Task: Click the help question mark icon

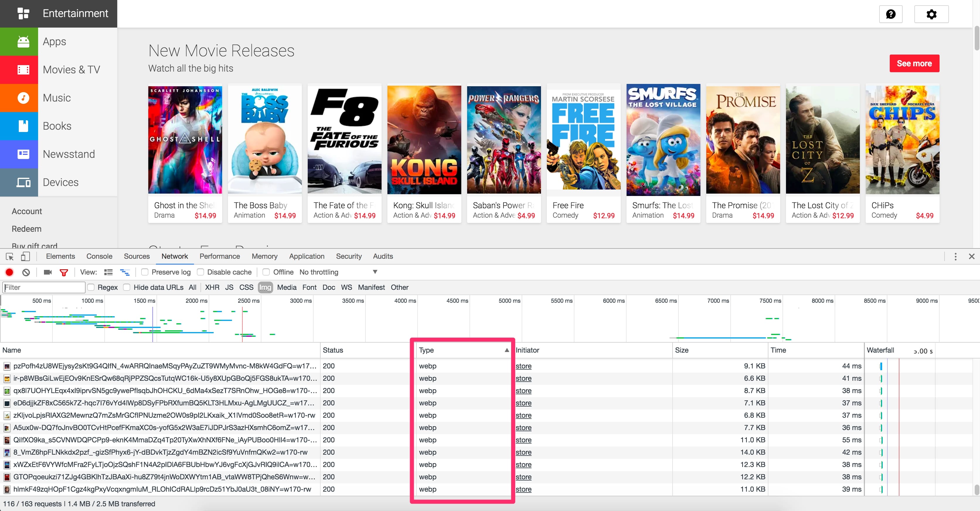Action: [891, 14]
